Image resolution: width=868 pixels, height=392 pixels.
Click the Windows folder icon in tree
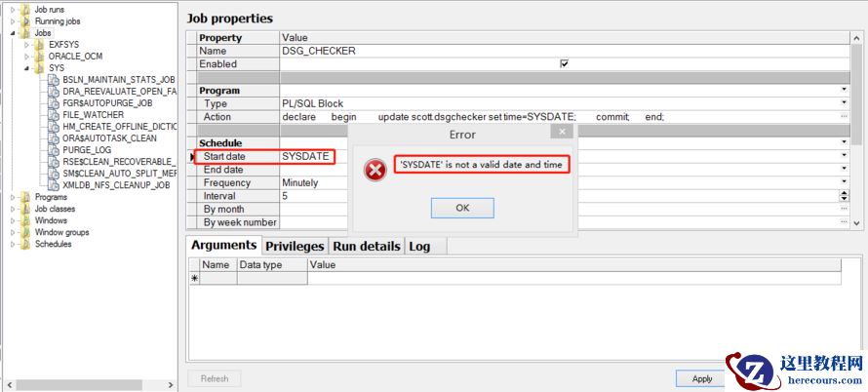pyautogui.click(x=25, y=220)
